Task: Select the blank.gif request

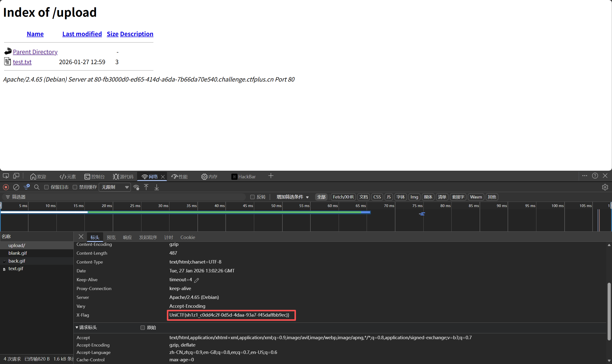Action: (x=37, y=253)
